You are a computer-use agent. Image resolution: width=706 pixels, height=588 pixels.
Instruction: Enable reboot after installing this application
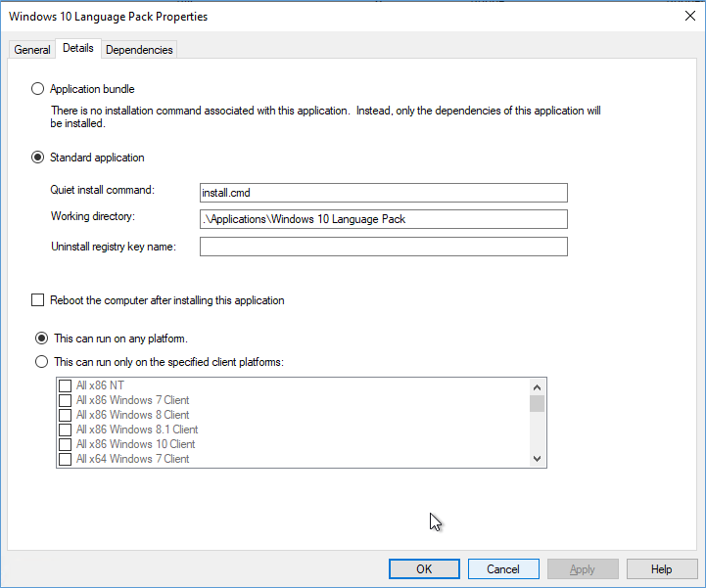point(38,299)
